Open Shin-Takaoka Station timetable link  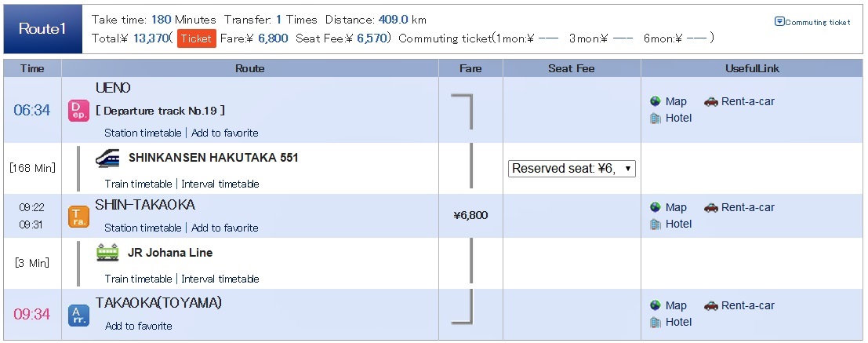point(143,228)
